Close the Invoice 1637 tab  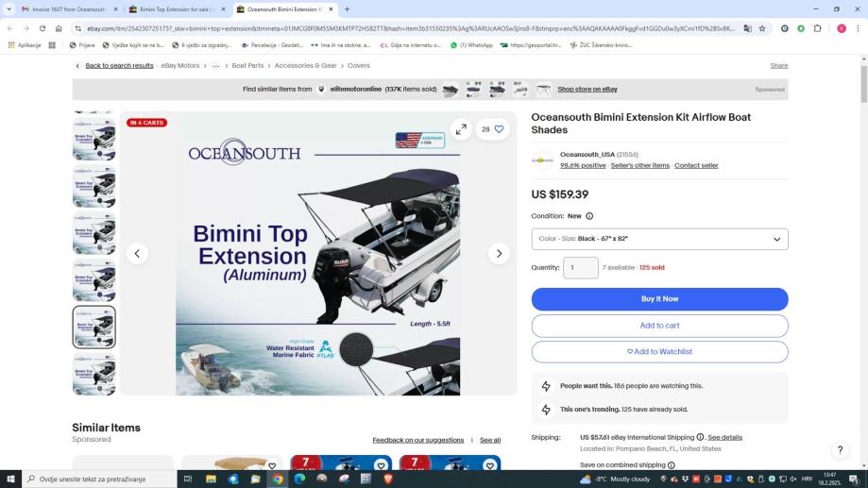coord(115,8)
